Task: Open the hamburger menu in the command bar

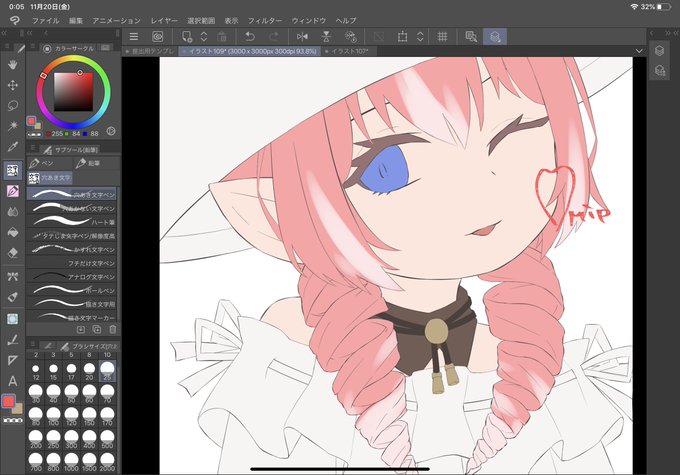Action: 134,37
